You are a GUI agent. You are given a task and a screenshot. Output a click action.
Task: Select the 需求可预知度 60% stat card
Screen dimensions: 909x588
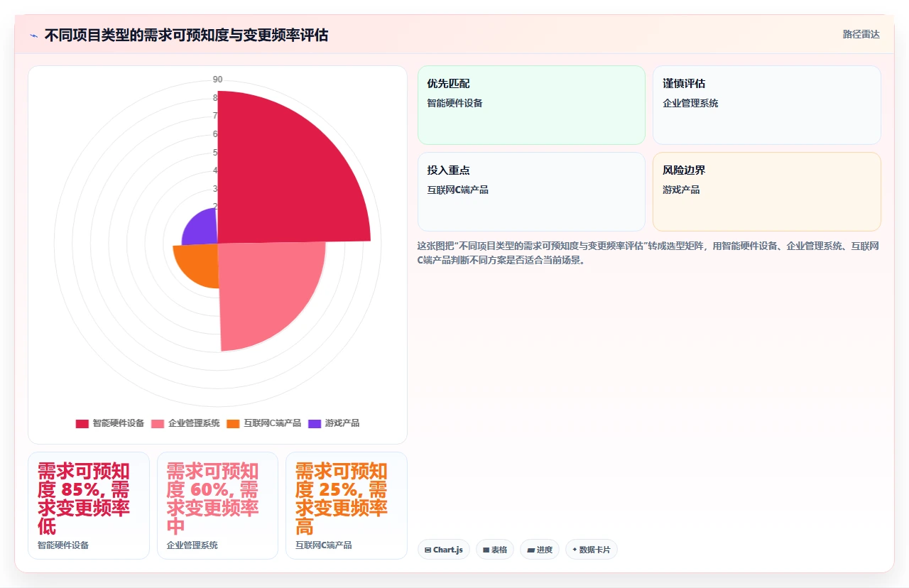(217, 506)
